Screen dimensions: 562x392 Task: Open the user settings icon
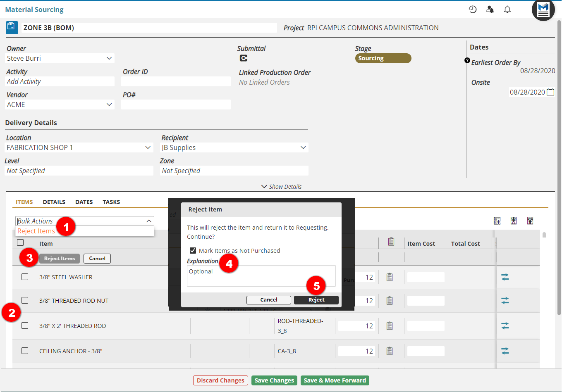pos(490,10)
